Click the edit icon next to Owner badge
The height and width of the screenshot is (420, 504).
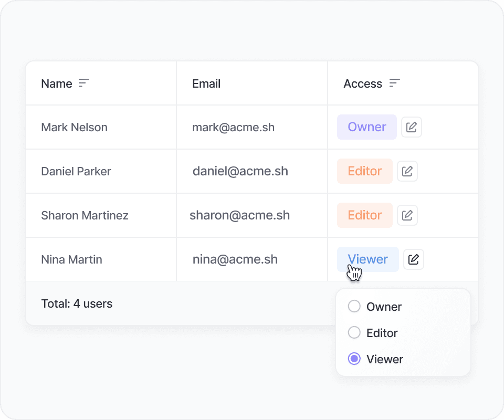coord(412,127)
